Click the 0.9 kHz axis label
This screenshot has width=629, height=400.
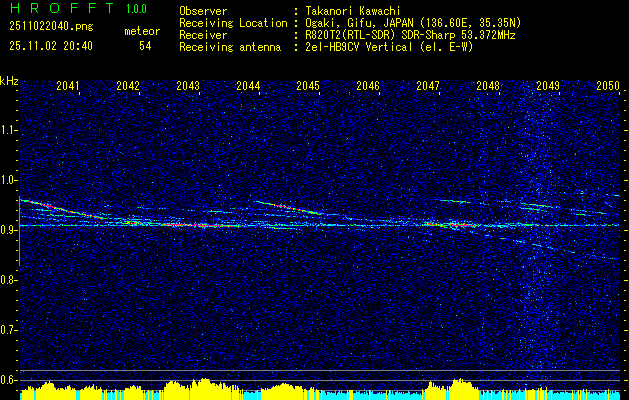tap(8, 230)
